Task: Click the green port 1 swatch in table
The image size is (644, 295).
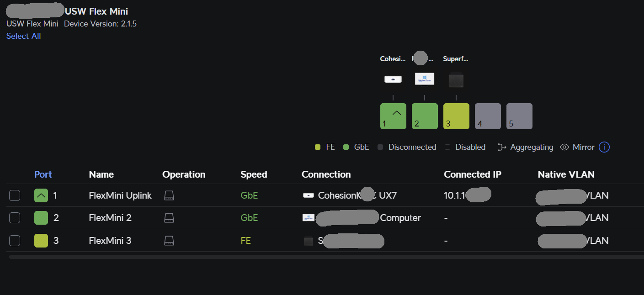Action: click(x=41, y=195)
